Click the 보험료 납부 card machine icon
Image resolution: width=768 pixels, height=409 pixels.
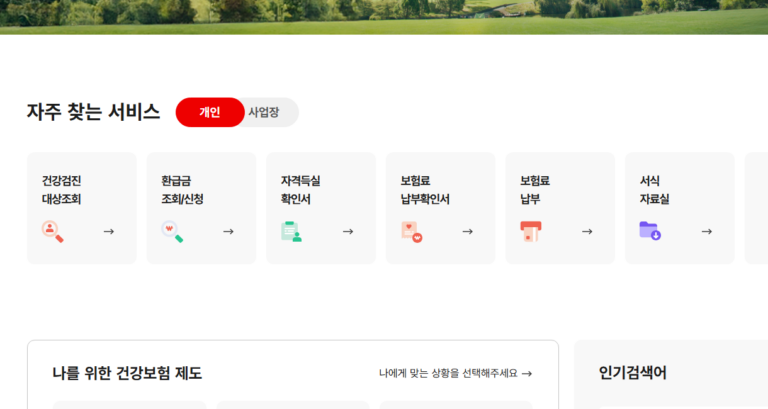tap(530, 231)
